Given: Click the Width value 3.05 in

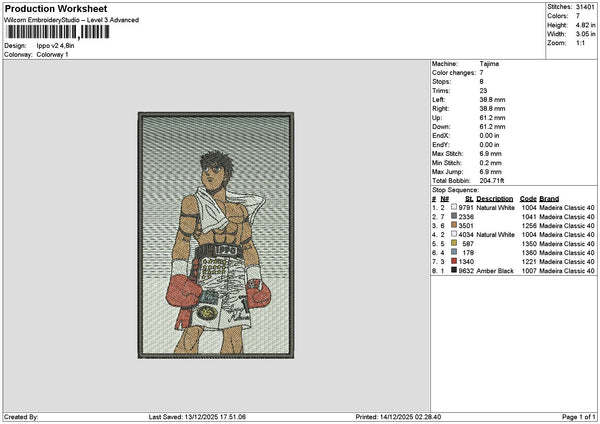Looking at the screenshot, I should click(585, 34).
